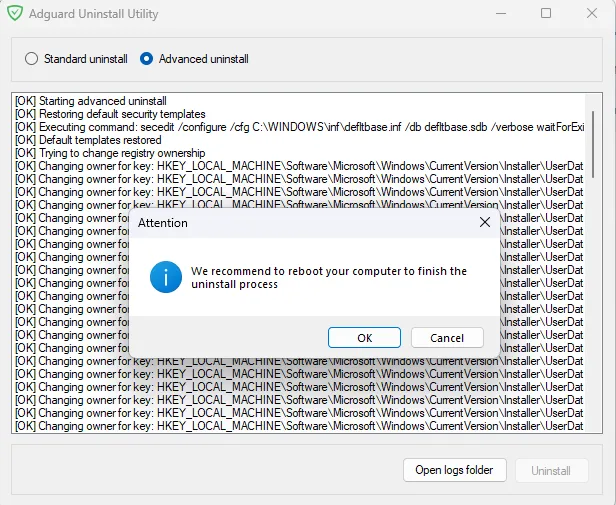Click log line 'Executing command: secedit /configure'
Viewport: 616px width, 505px height.
point(299,127)
